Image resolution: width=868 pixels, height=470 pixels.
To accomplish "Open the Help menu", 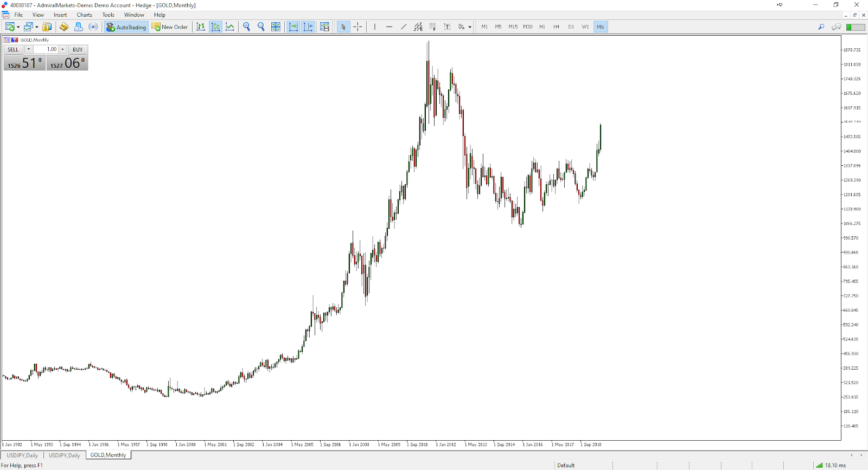I will [x=159, y=15].
